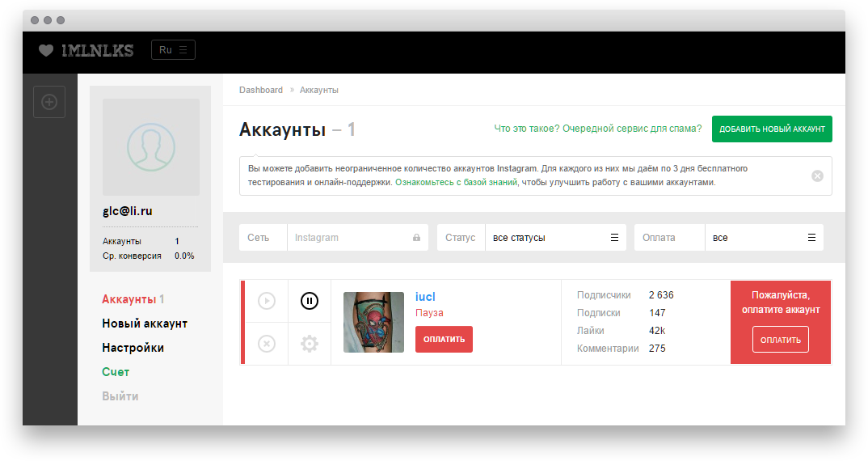Viewport: 868px width, 461px height.
Task: Click red Оплатить button under Пауза
Action: click(x=444, y=339)
